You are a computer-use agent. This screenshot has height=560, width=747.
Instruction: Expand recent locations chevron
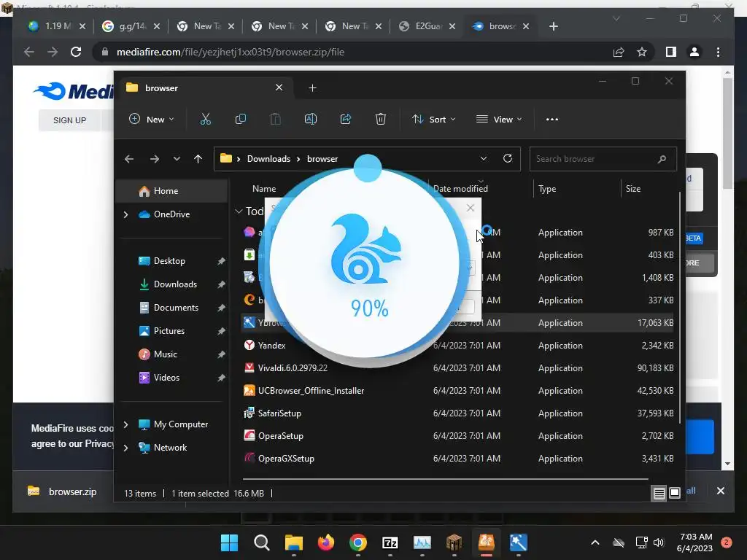click(x=177, y=159)
